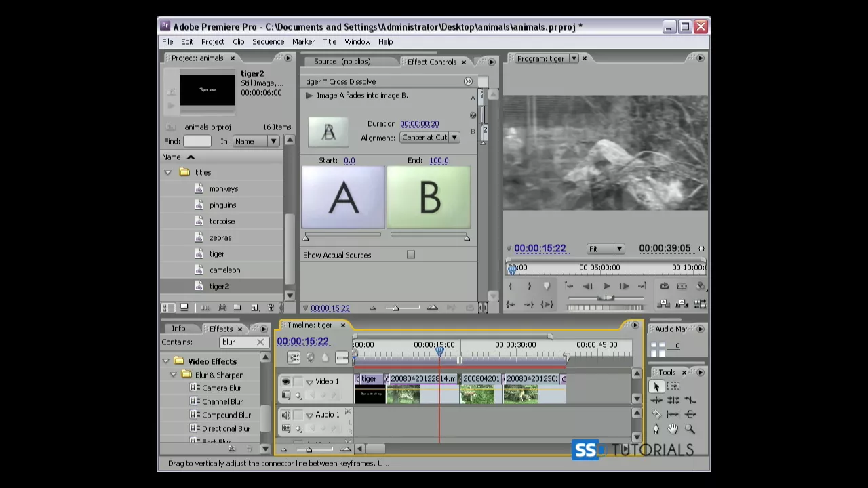Set unnumbered marker in Program monitor
This screenshot has width=868, height=488.
[x=547, y=286]
